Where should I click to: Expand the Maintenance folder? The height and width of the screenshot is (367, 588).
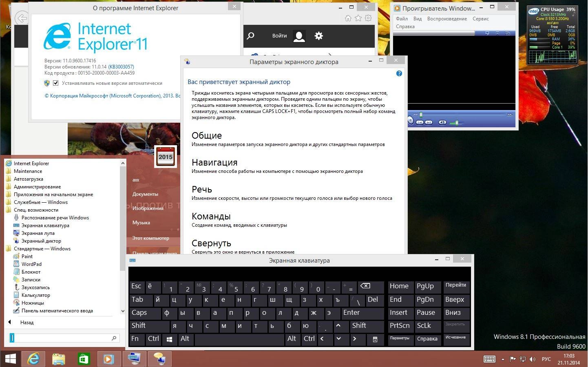tap(24, 171)
